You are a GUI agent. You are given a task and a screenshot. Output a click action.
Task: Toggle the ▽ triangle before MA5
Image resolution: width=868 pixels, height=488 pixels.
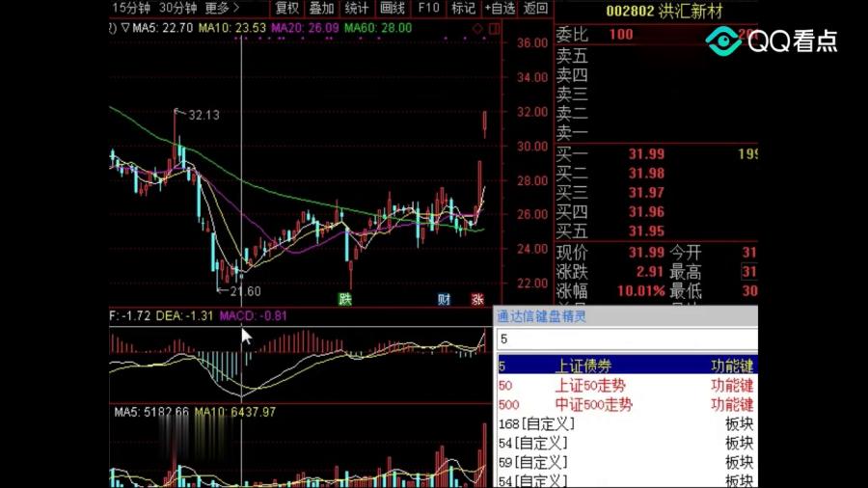click(126, 28)
